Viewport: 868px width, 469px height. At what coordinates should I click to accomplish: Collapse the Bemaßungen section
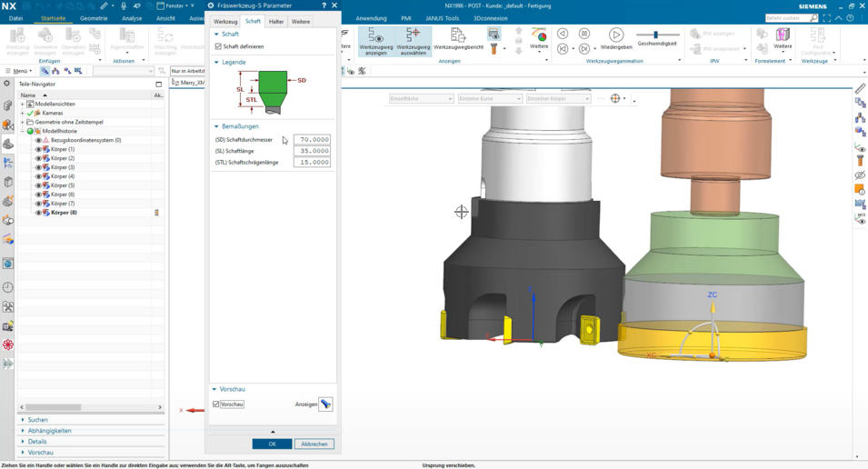(217, 126)
